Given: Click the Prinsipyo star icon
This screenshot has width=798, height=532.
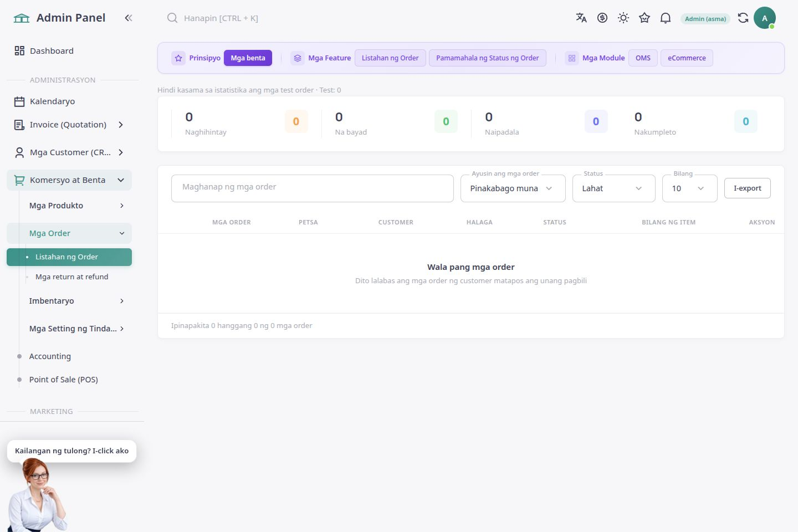Looking at the screenshot, I should point(178,58).
